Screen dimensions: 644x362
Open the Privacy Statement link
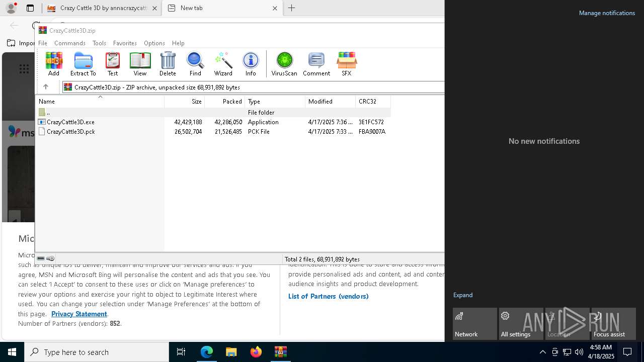click(79, 314)
